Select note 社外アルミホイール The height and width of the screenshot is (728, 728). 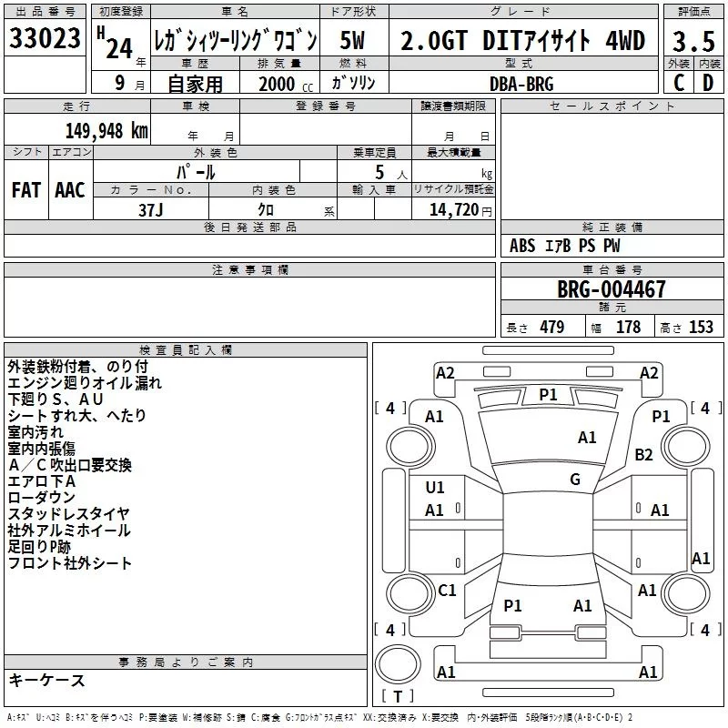pos(69,531)
